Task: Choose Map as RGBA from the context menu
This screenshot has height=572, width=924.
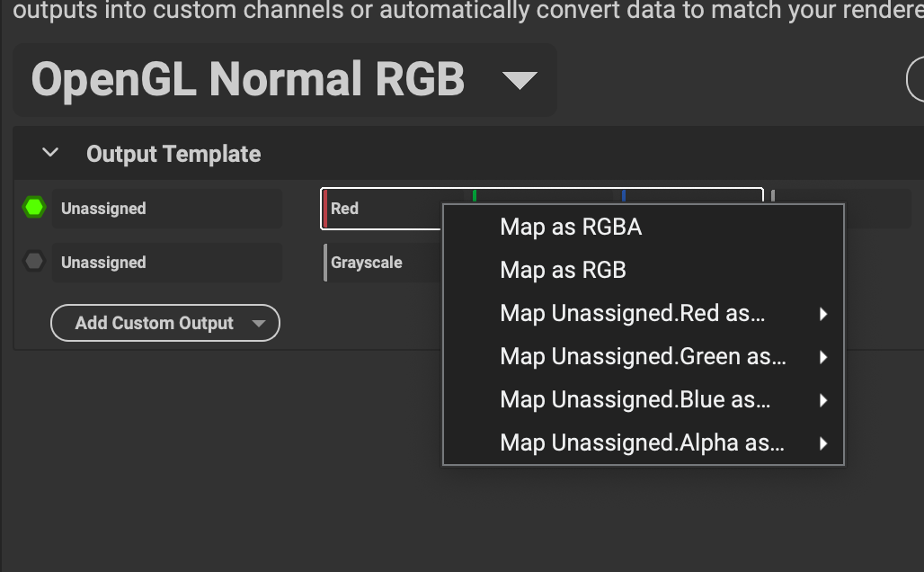Action: [x=644, y=227]
